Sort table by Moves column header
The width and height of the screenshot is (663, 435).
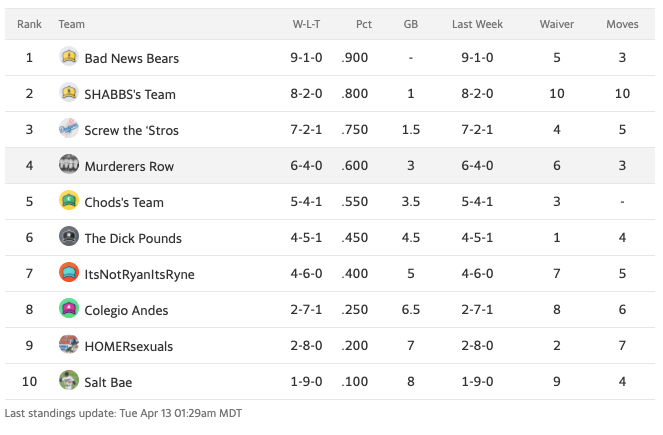point(622,23)
